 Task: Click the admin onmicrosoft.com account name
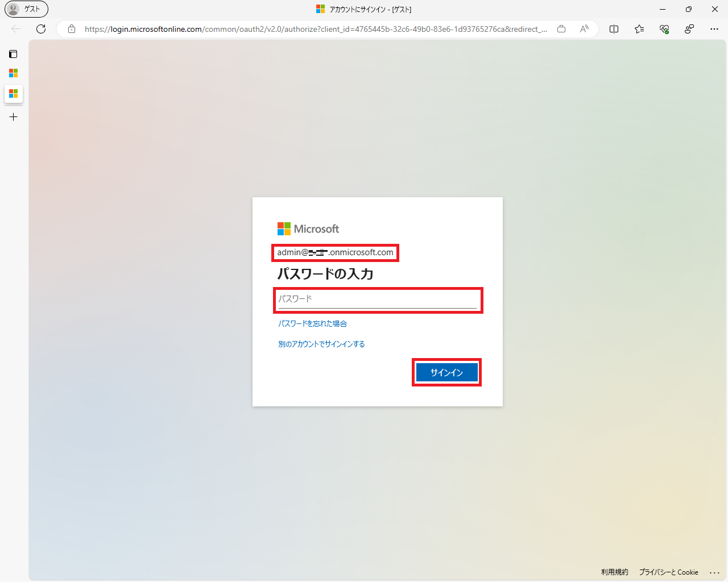click(335, 252)
